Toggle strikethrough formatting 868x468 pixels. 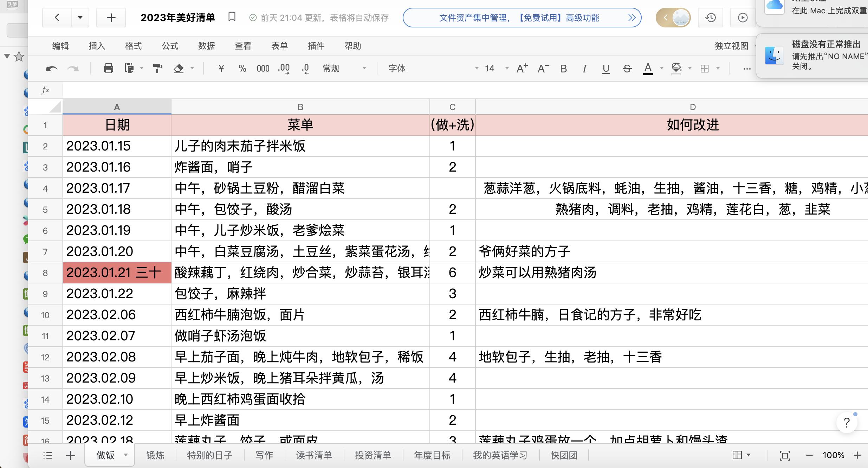[x=627, y=68]
